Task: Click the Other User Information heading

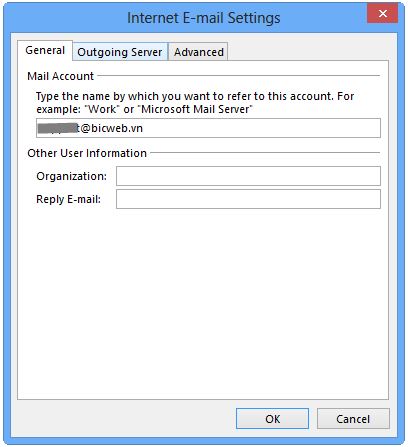Action: (87, 153)
